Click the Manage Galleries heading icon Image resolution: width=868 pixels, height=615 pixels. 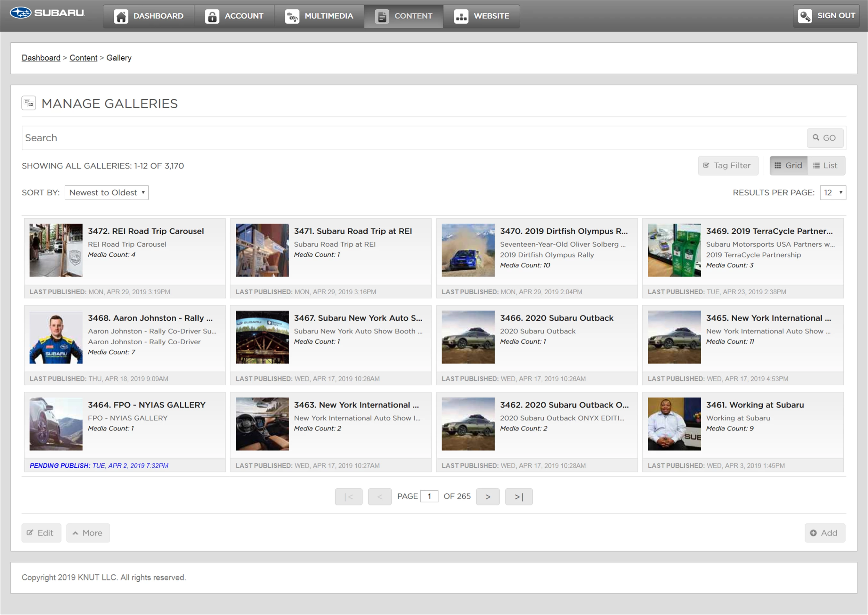click(x=29, y=103)
